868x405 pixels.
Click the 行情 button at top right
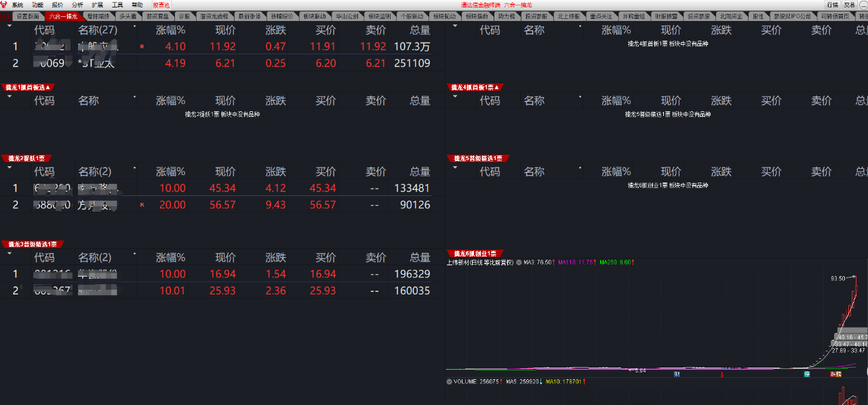click(832, 5)
